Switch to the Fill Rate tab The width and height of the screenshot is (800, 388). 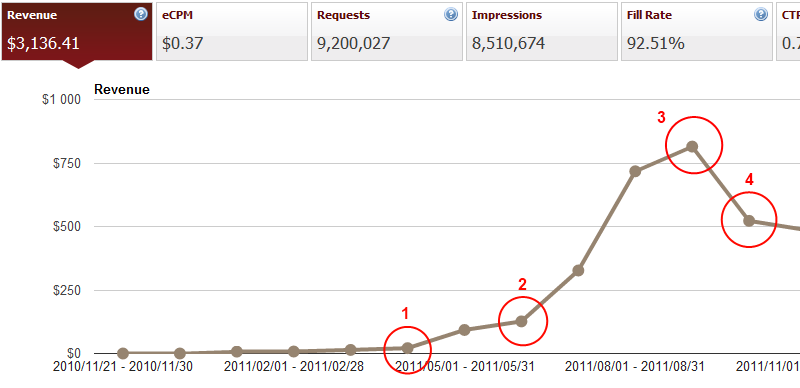click(697, 32)
